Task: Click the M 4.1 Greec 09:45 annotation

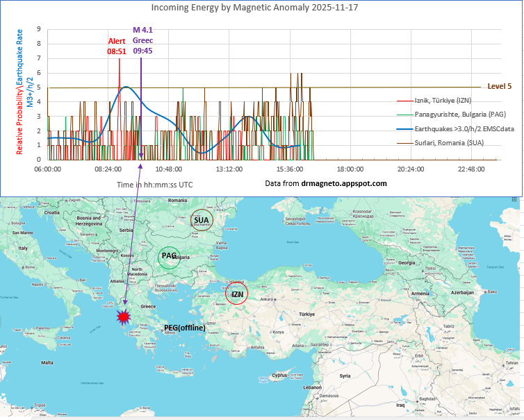Action: 142,40
